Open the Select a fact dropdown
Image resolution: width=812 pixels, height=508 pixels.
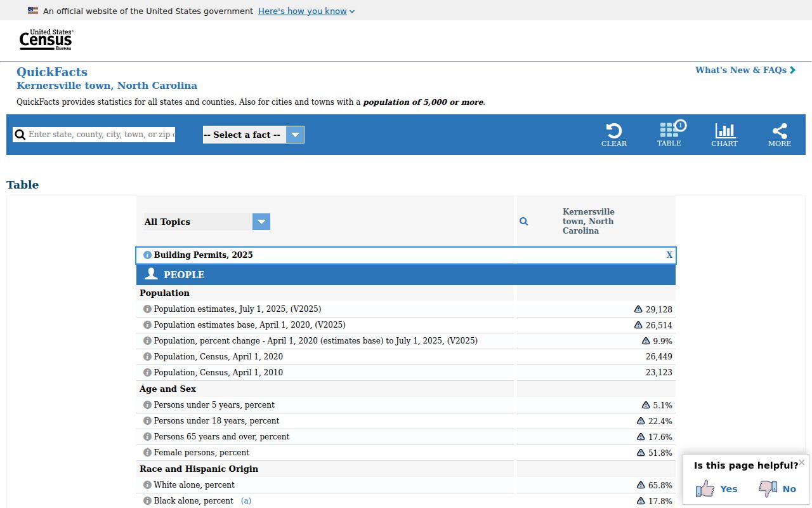point(254,135)
